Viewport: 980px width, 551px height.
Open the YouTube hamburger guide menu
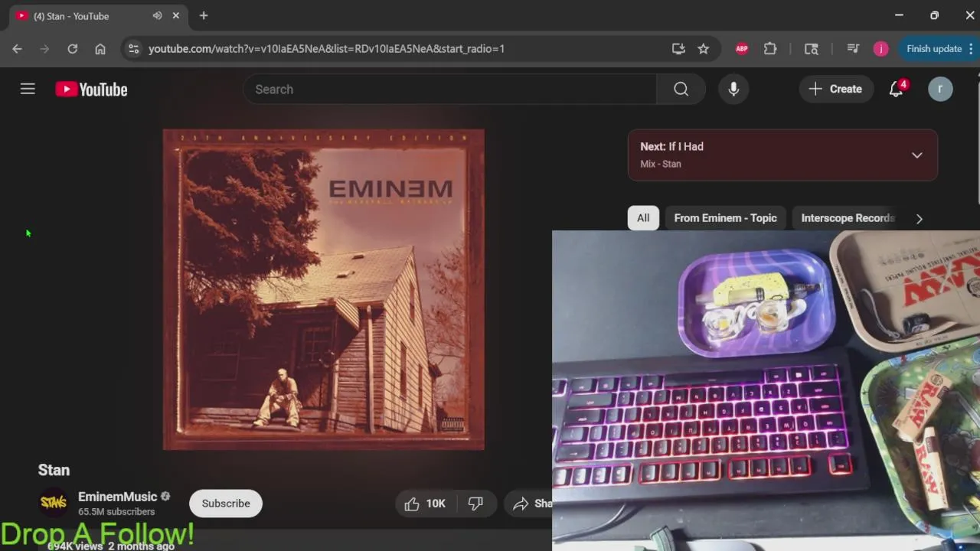click(28, 89)
